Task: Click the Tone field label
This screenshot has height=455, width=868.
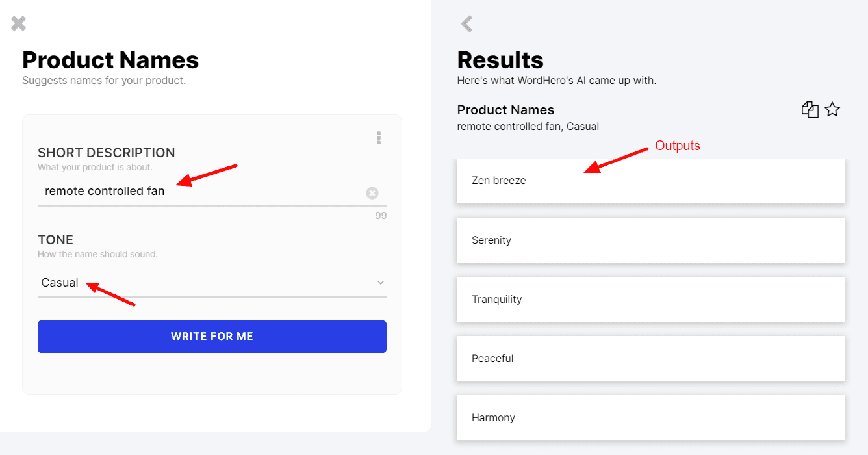Action: [x=55, y=240]
